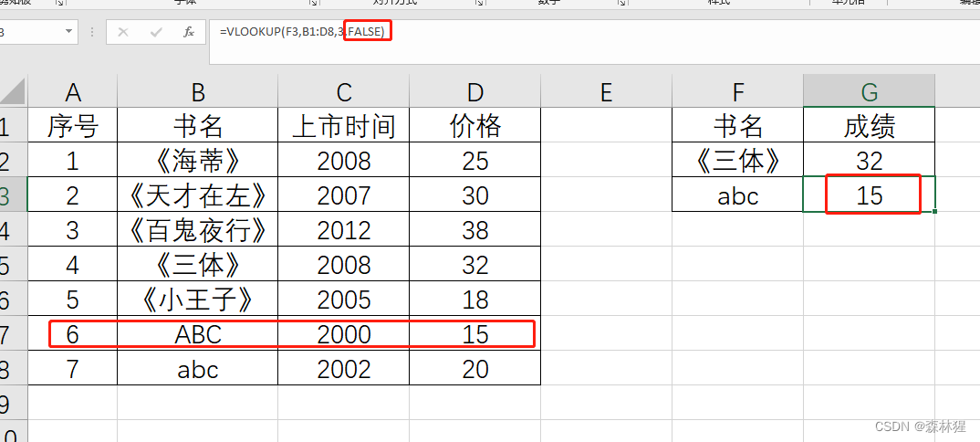Select the 书名 cell in column B
The image size is (980, 442).
tap(197, 125)
